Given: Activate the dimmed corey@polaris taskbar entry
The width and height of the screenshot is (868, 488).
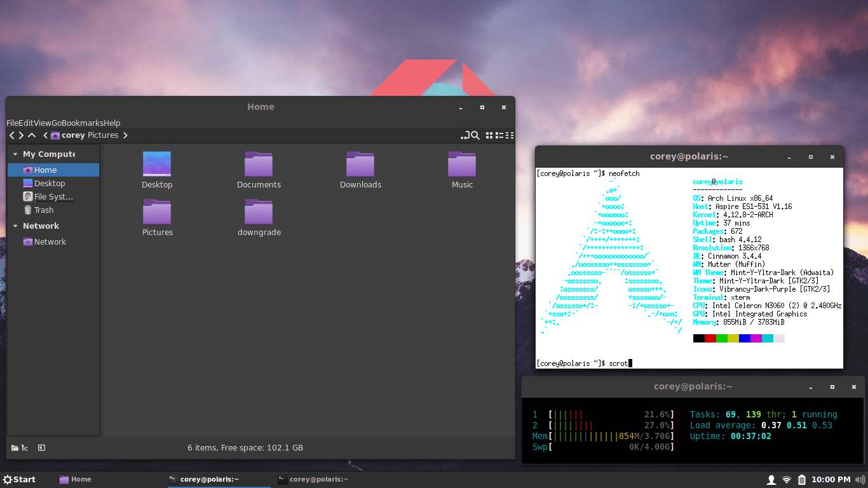Looking at the screenshot, I should (313, 480).
